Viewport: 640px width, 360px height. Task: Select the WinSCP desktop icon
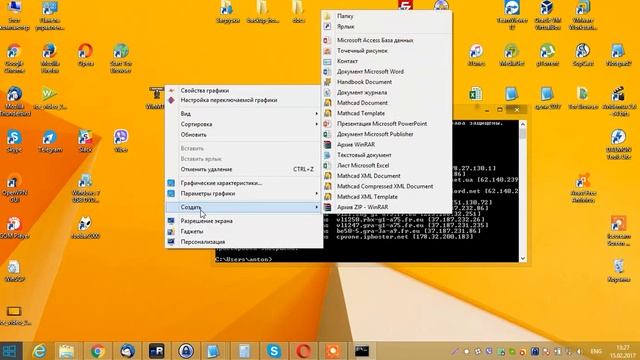click(x=14, y=271)
